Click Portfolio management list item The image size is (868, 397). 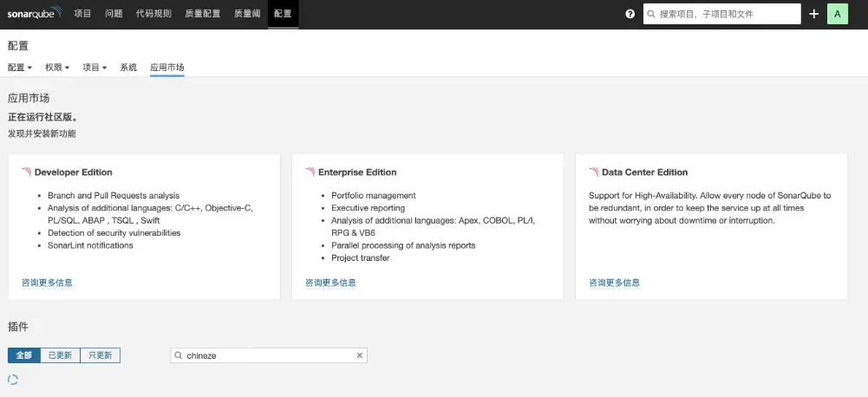(374, 195)
